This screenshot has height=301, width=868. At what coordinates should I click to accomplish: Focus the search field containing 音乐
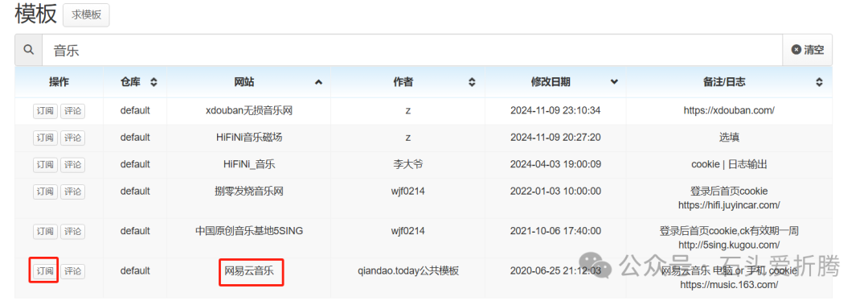pyautogui.click(x=412, y=50)
